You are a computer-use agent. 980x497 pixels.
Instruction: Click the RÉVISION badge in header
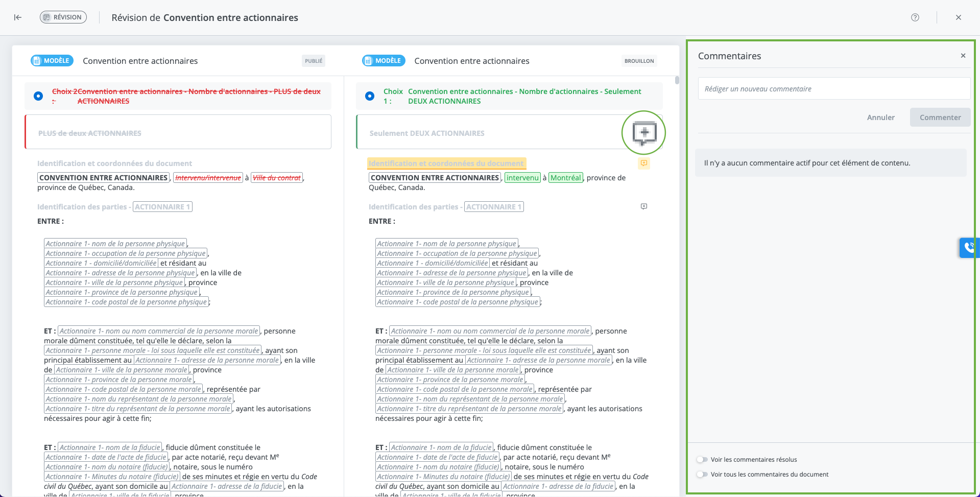click(63, 17)
